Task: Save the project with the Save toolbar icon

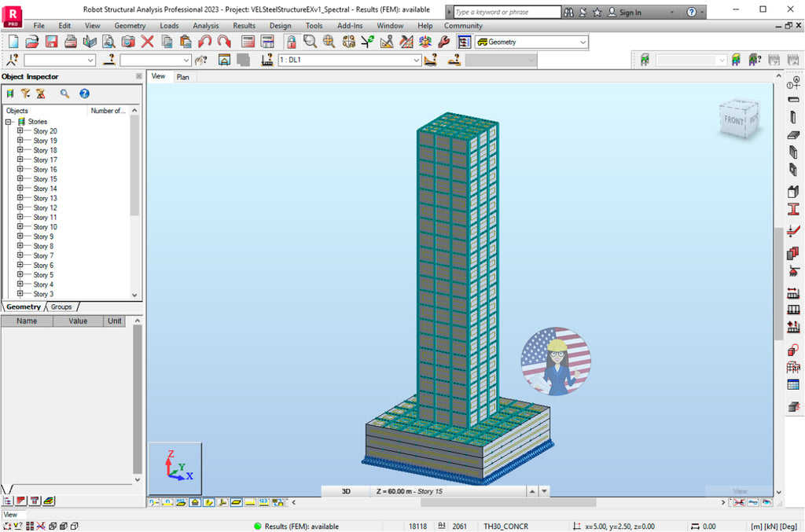Action: [53, 42]
